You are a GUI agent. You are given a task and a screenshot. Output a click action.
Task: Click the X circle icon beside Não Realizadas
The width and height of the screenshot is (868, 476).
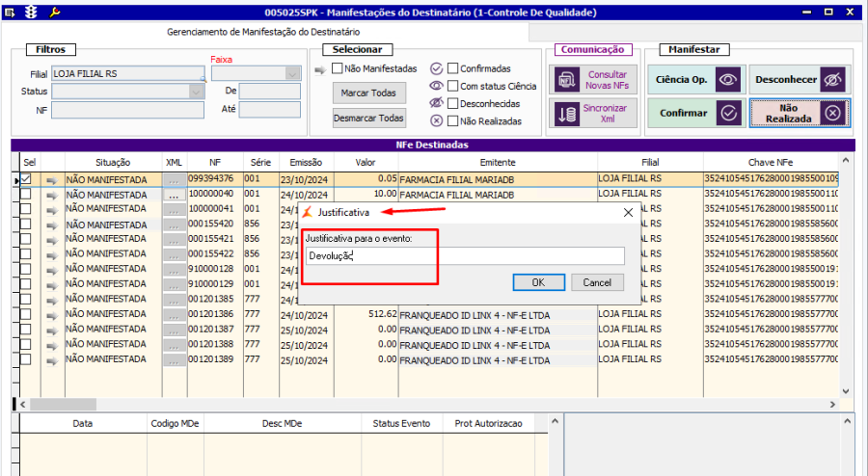[436, 120]
